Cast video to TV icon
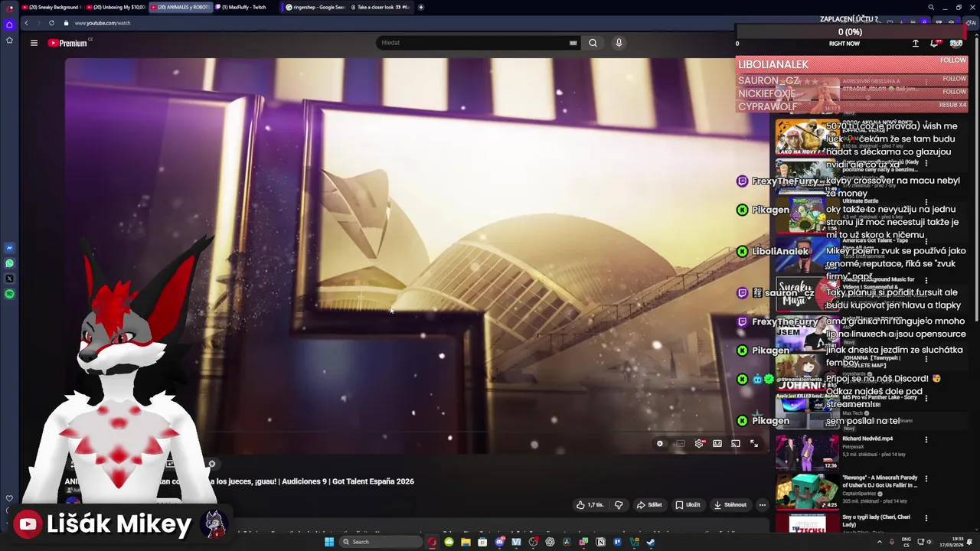Image resolution: width=980 pixels, height=551 pixels. (x=736, y=444)
